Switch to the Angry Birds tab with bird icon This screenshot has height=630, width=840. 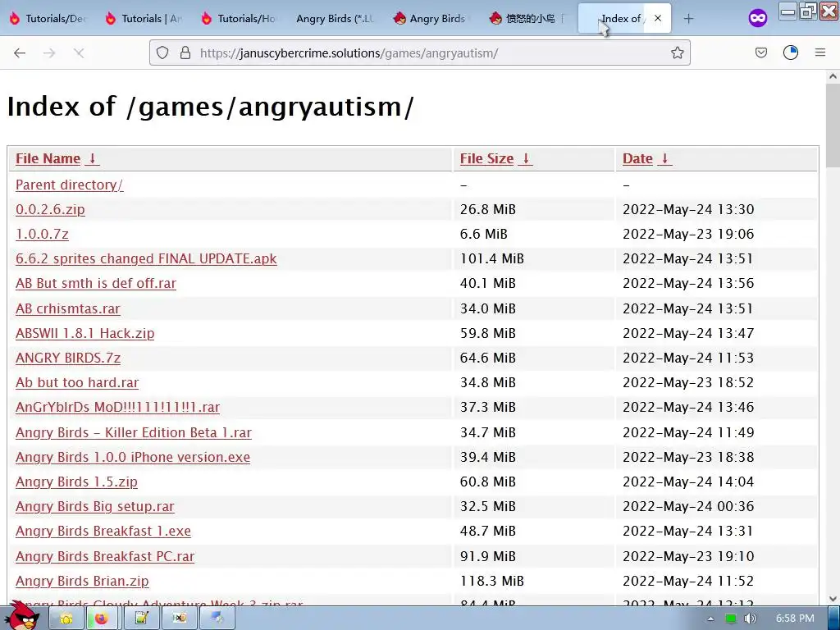click(431, 18)
